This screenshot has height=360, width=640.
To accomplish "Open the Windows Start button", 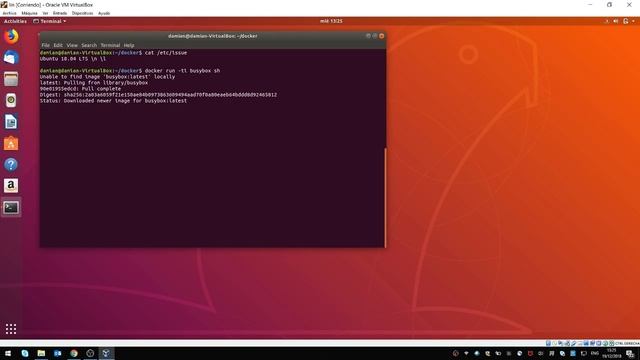I will (x=8, y=353).
